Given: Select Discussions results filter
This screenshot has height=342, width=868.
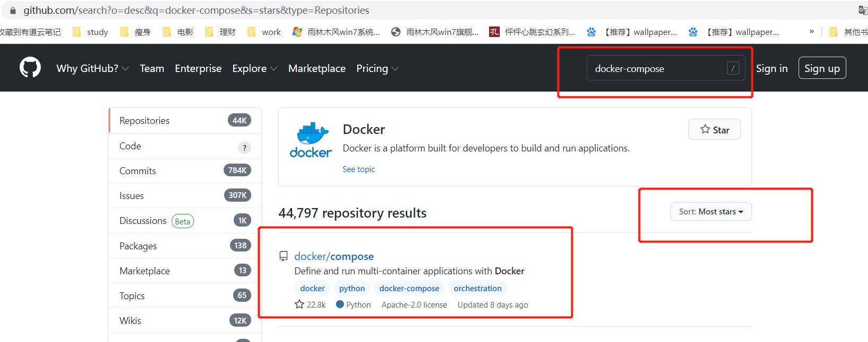Looking at the screenshot, I should coord(185,221).
